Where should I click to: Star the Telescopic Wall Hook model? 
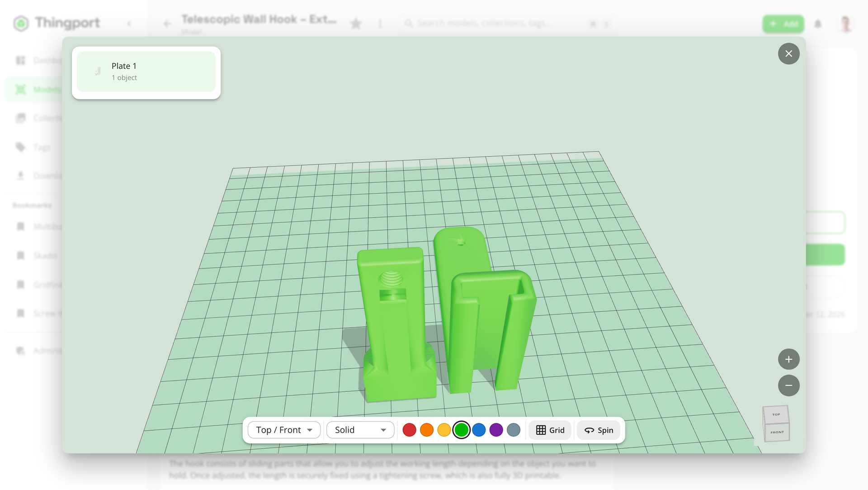tap(356, 24)
